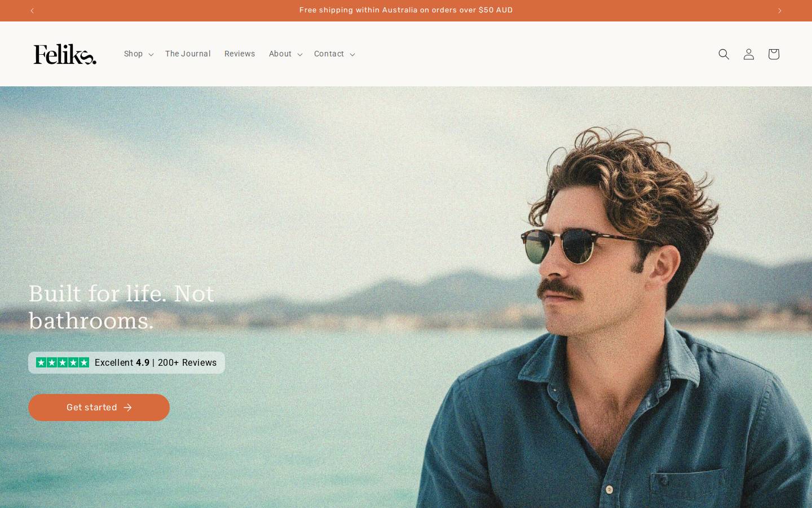
Task: Open the Reviews page
Action: click(x=240, y=54)
